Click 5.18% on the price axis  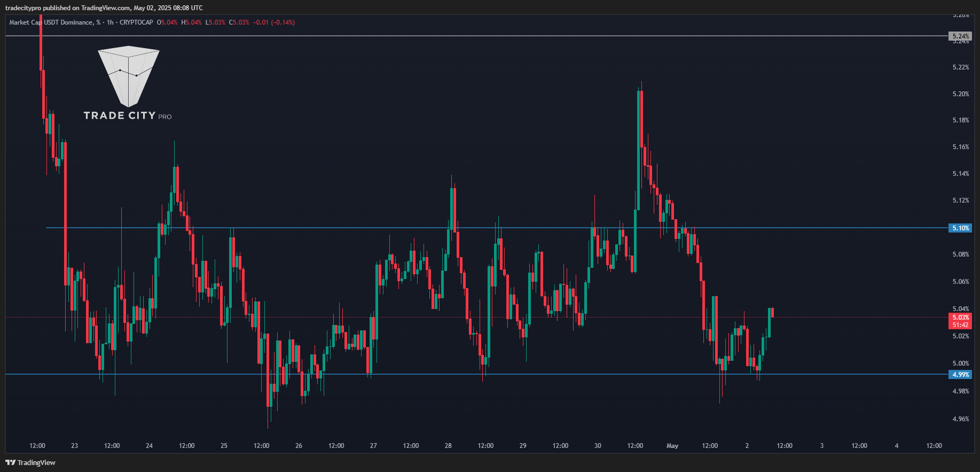click(x=960, y=120)
